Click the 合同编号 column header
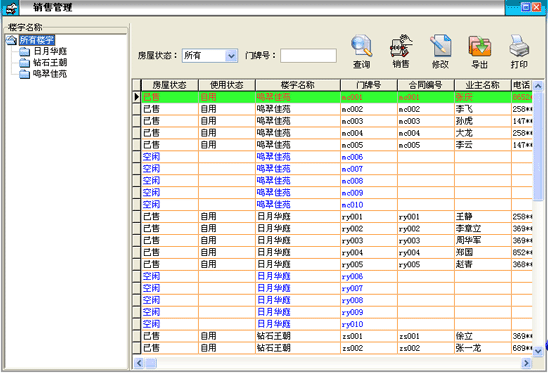 [x=426, y=85]
